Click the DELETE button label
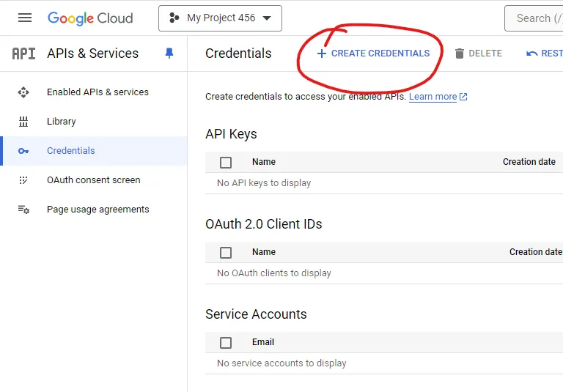 click(x=485, y=53)
